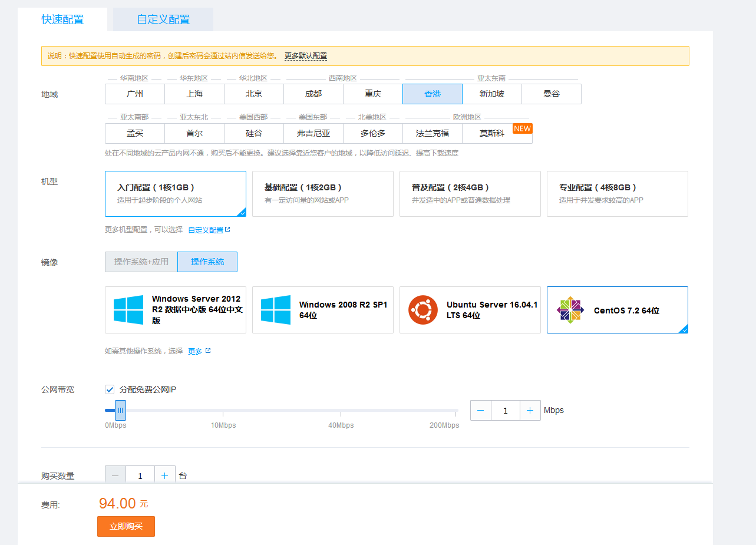
Task: Select the 操作系统 image type
Action: pyautogui.click(x=207, y=262)
